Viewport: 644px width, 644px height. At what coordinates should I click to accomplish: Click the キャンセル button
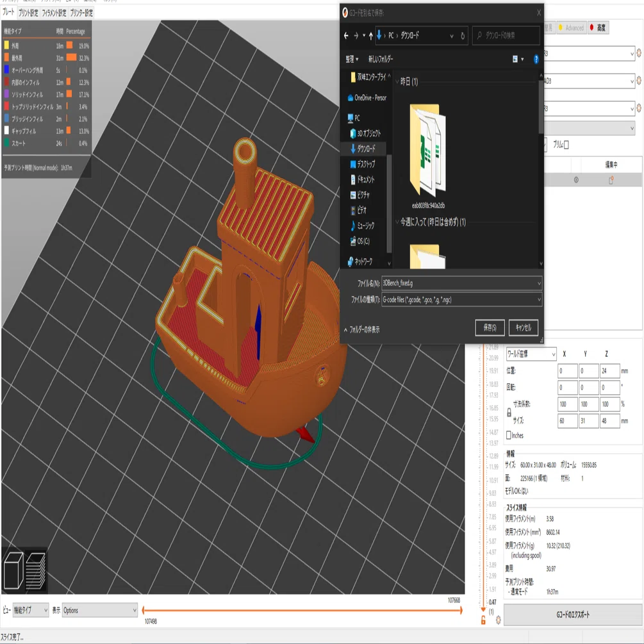[524, 327]
